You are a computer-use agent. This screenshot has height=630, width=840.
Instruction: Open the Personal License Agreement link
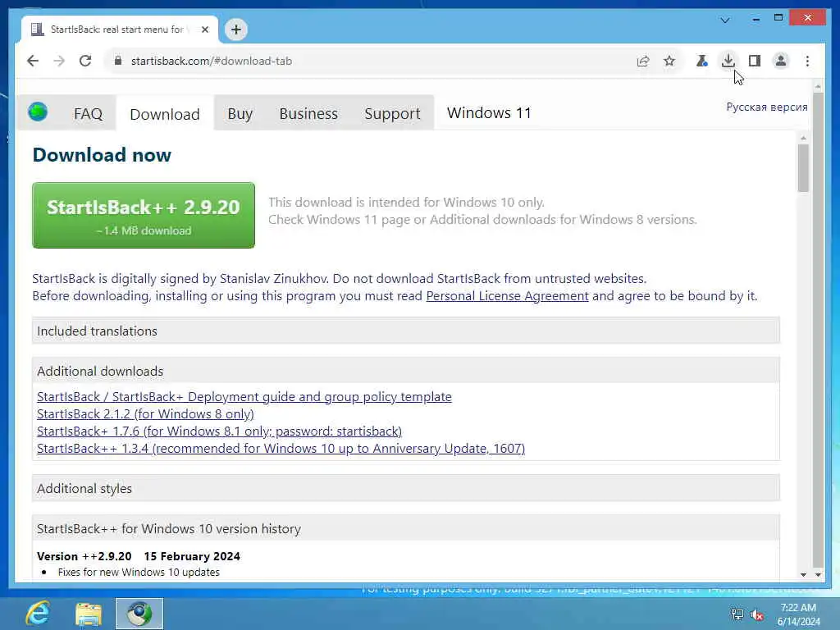point(507,295)
